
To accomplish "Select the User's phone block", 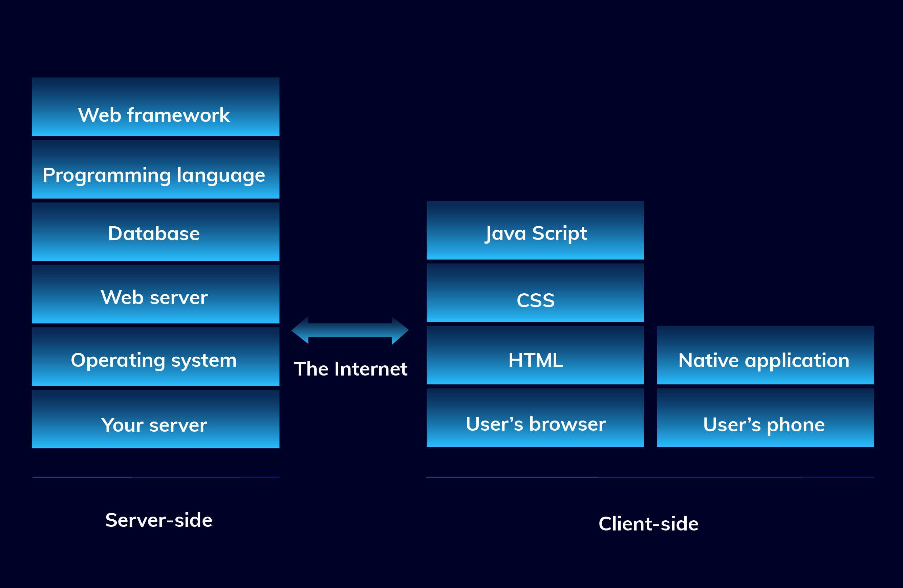I will pyautogui.click(x=765, y=418).
